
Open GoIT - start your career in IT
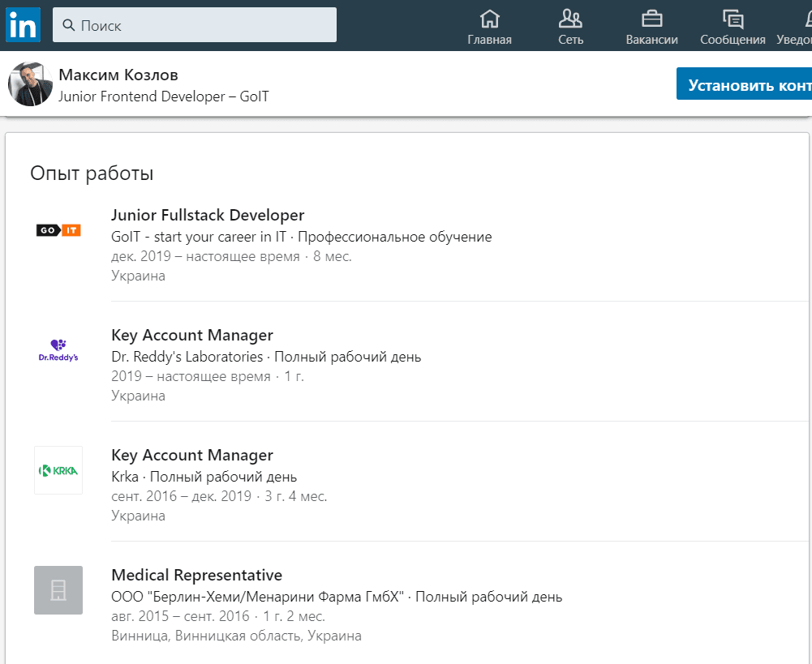[199, 237]
